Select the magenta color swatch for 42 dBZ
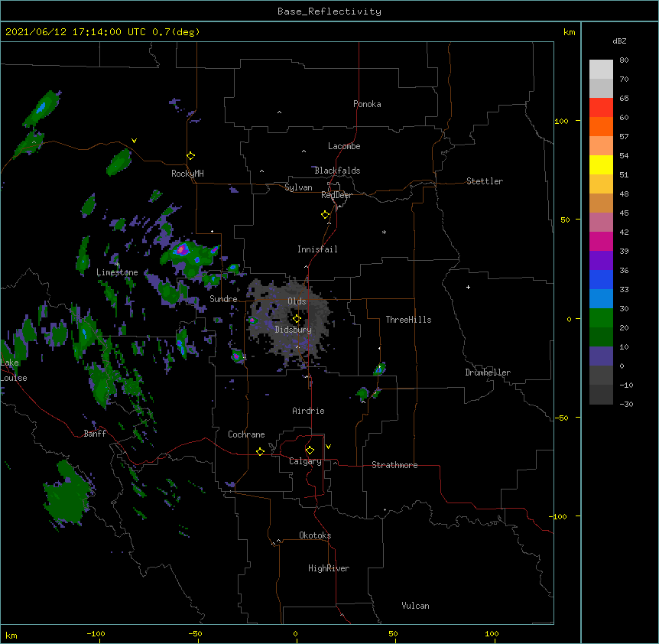The image size is (659, 644). click(601, 241)
